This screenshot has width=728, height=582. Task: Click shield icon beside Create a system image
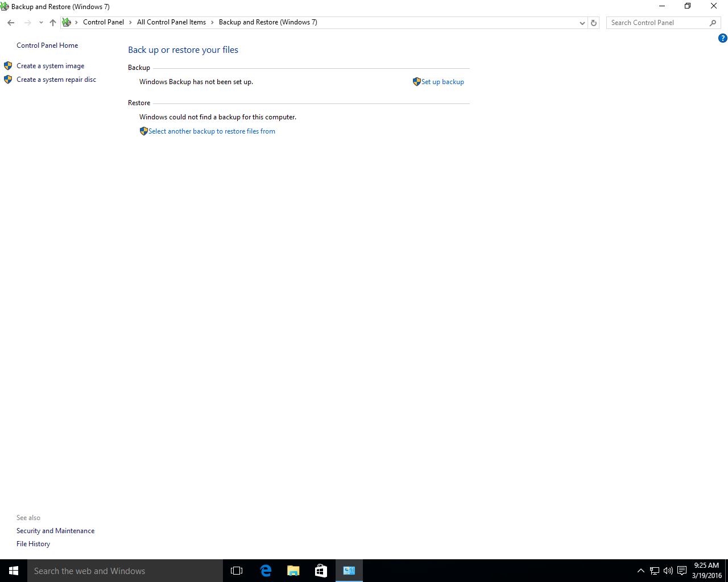(8, 66)
